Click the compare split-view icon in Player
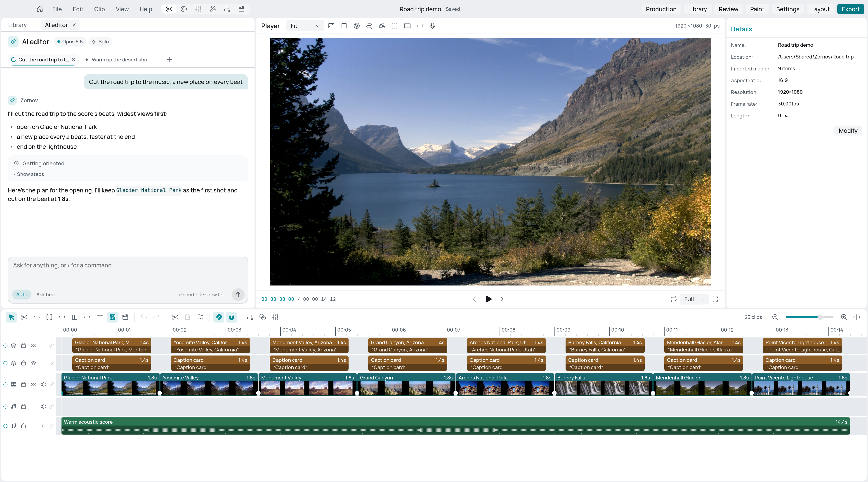This screenshot has width=868, height=482. point(344,26)
